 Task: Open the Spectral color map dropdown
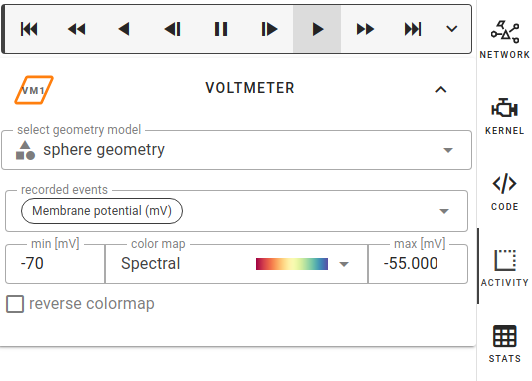[236, 264]
